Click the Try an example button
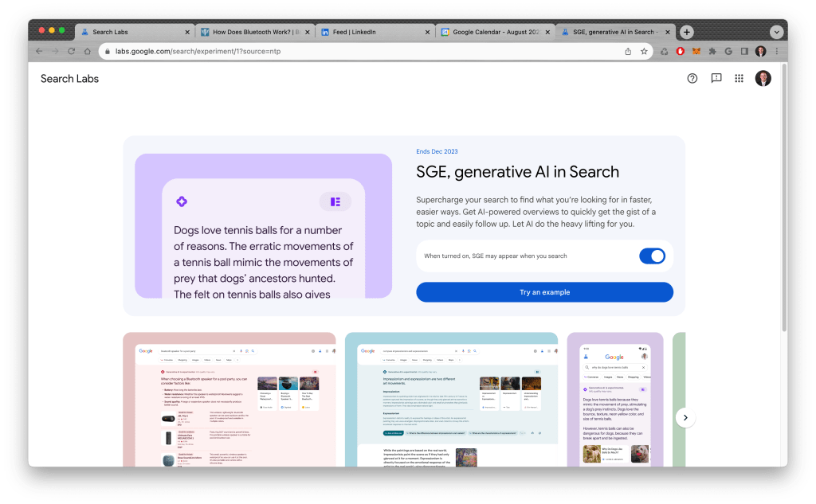Screen dimensions: 816x504 544,292
